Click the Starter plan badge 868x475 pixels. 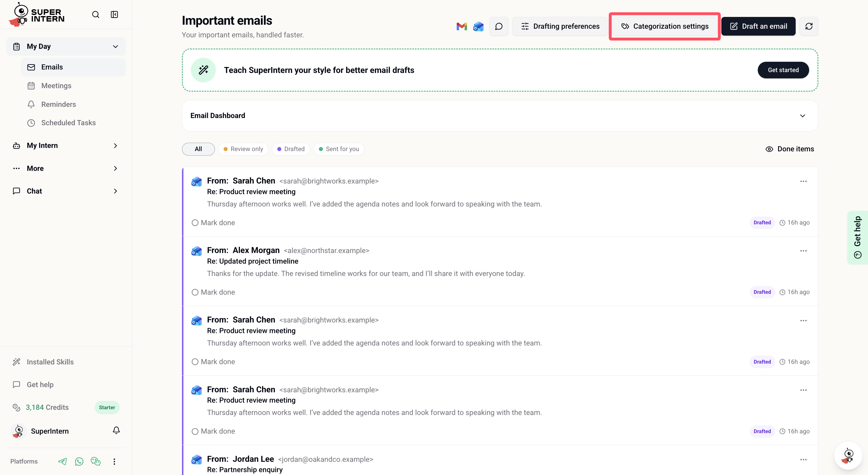pos(107,407)
